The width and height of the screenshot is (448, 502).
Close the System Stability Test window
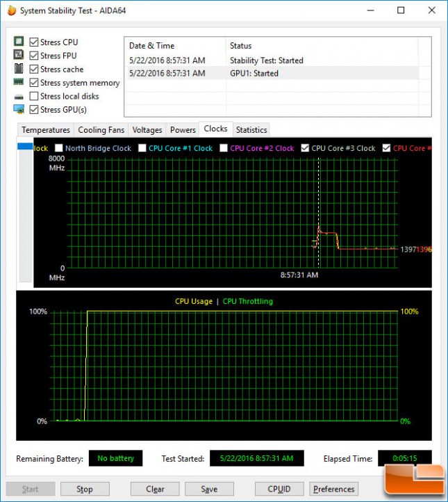(431, 10)
